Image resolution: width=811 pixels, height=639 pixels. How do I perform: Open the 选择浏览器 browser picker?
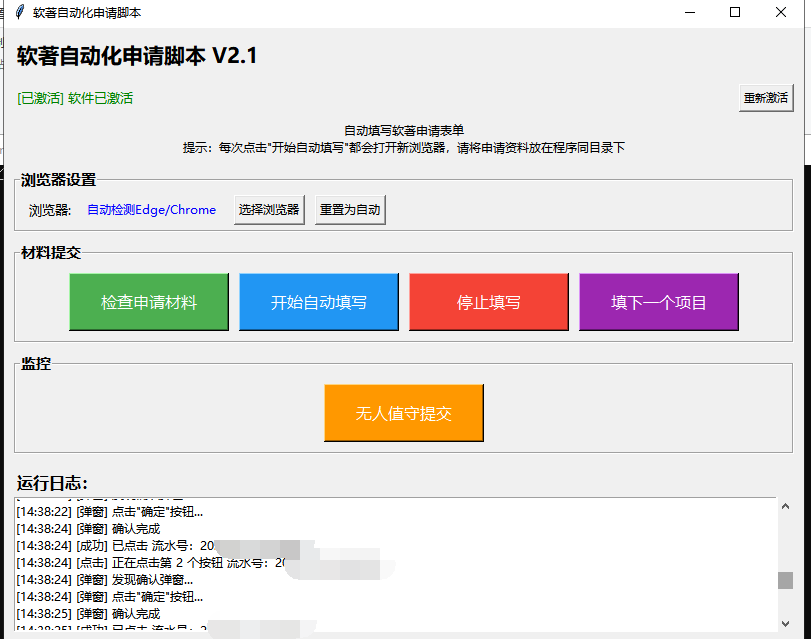(267, 210)
